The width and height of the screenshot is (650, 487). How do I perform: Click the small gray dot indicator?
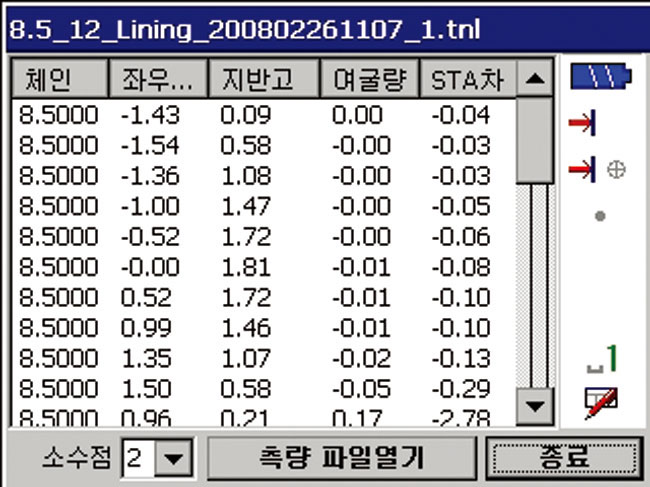pyautogui.click(x=599, y=215)
